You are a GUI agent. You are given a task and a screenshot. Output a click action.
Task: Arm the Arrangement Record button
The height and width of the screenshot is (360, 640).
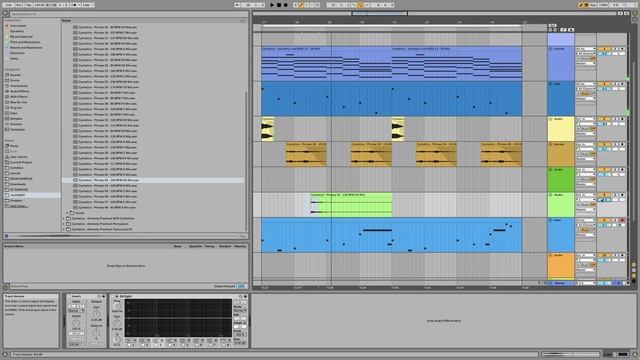285,5
